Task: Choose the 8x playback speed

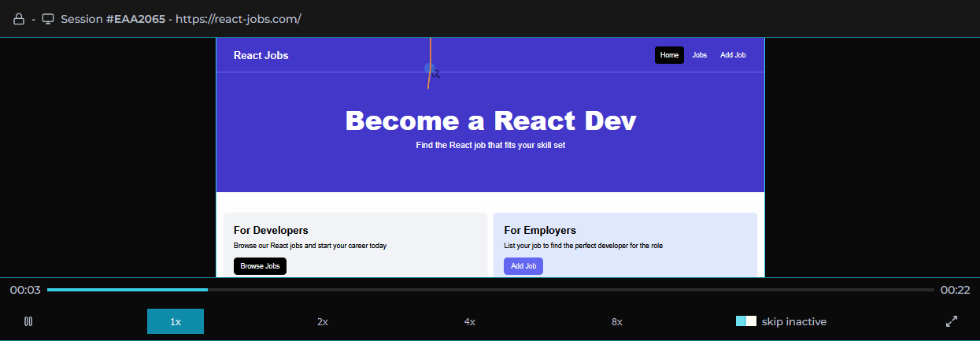Action: [617, 321]
